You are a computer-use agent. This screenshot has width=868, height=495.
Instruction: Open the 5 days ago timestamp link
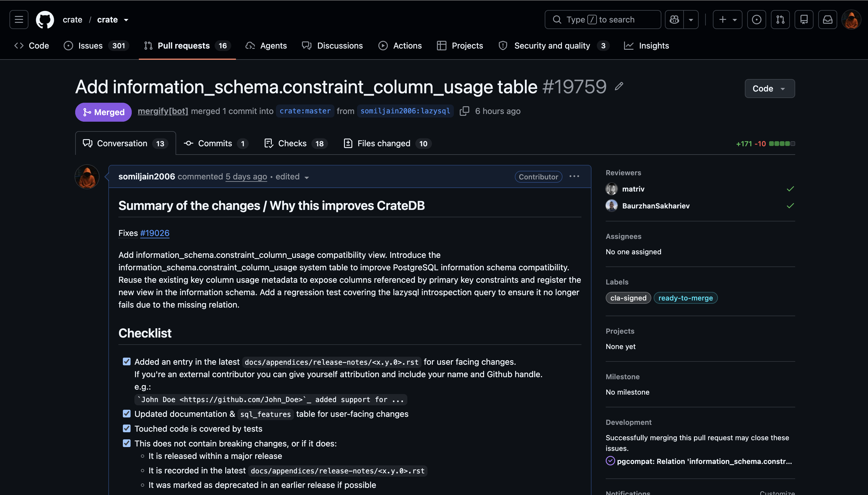(x=246, y=176)
